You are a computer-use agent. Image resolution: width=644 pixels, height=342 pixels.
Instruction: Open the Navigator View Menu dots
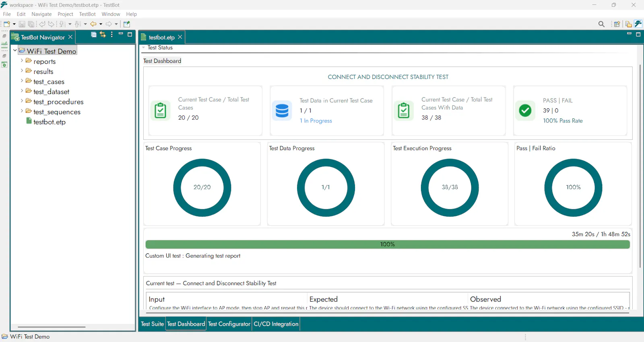[x=112, y=35]
